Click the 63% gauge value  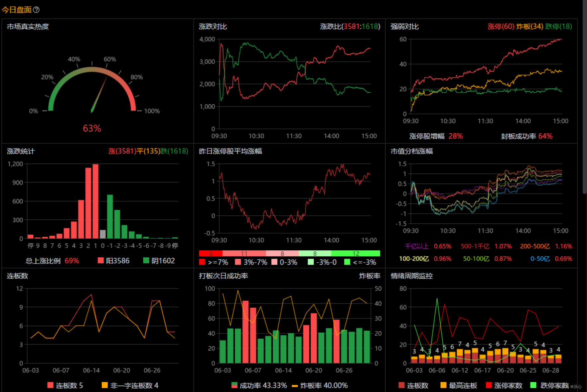[x=92, y=128]
